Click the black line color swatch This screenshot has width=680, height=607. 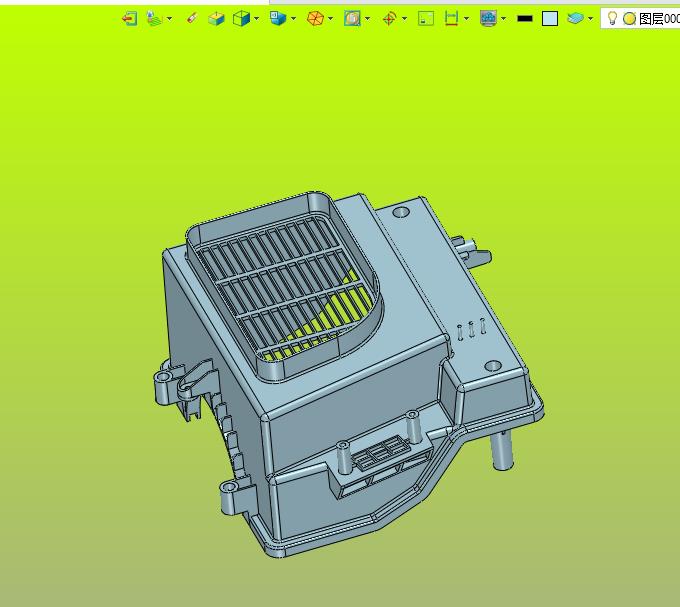tap(525, 19)
